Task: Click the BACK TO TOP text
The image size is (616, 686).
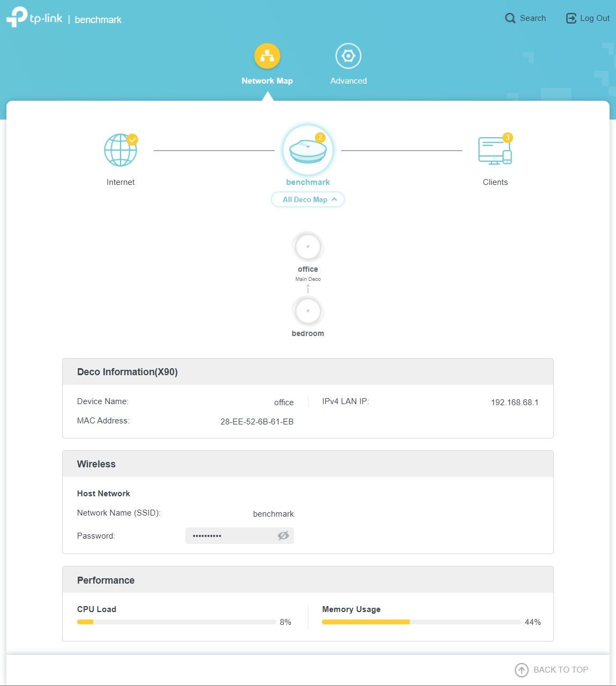Action: pyautogui.click(x=561, y=670)
